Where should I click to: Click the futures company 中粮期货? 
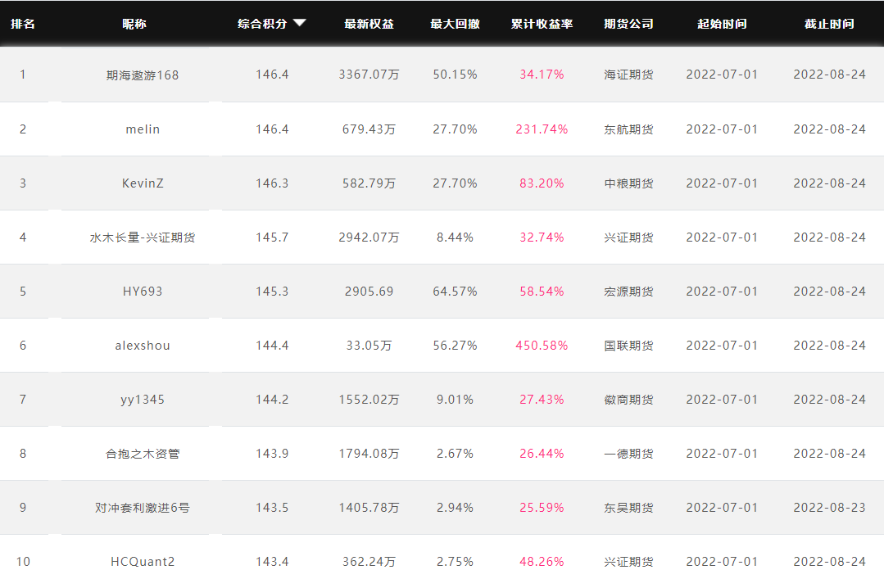(628, 183)
